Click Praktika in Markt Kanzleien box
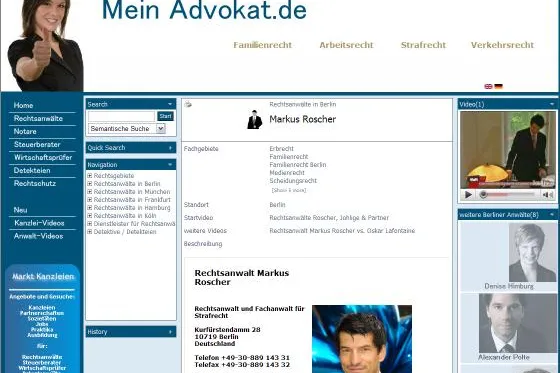The width and height of the screenshot is (560, 373). pyautogui.click(x=42, y=330)
